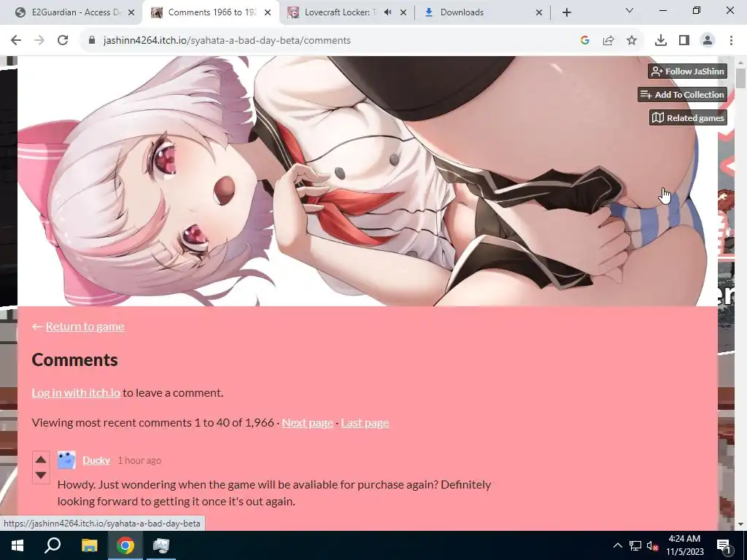The image size is (747, 560).
Task: Open the computer app in taskbar
Action: (161, 545)
